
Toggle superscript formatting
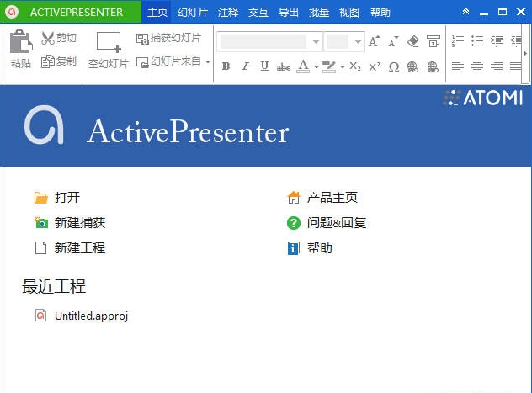coord(375,66)
